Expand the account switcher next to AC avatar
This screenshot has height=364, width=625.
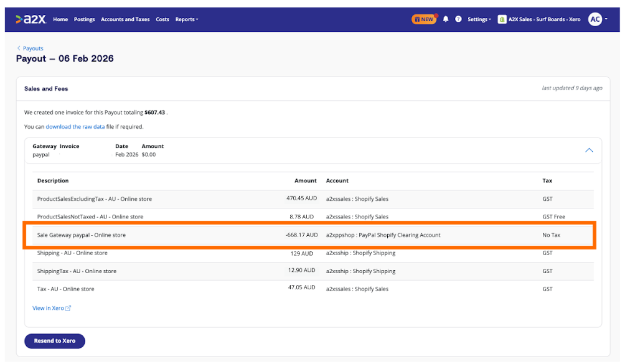(x=606, y=19)
